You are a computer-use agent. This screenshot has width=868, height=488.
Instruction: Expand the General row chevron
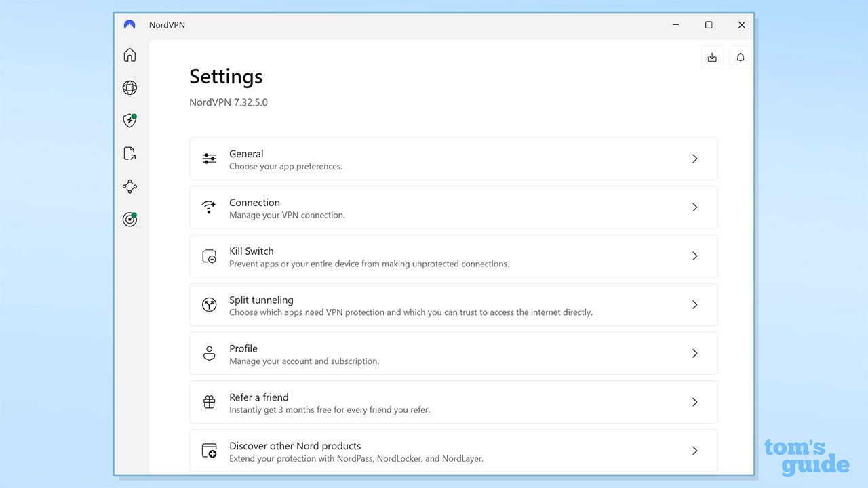pyautogui.click(x=695, y=159)
